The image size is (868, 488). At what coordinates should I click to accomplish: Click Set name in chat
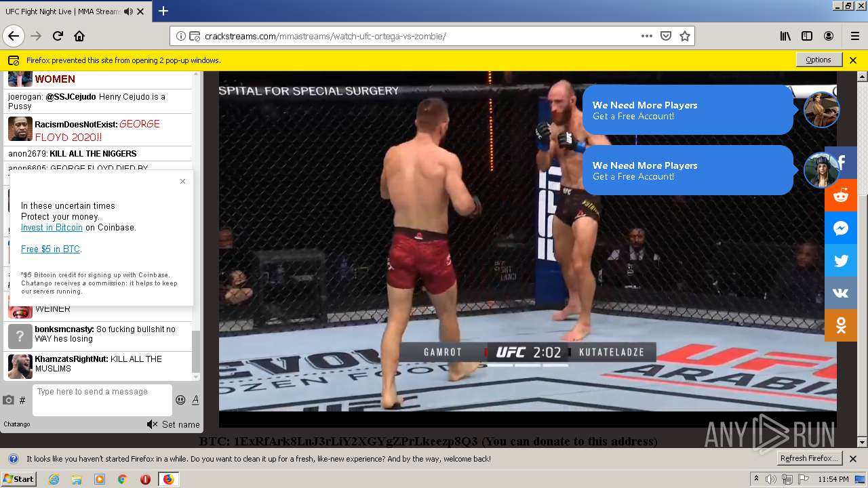coord(181,424)
